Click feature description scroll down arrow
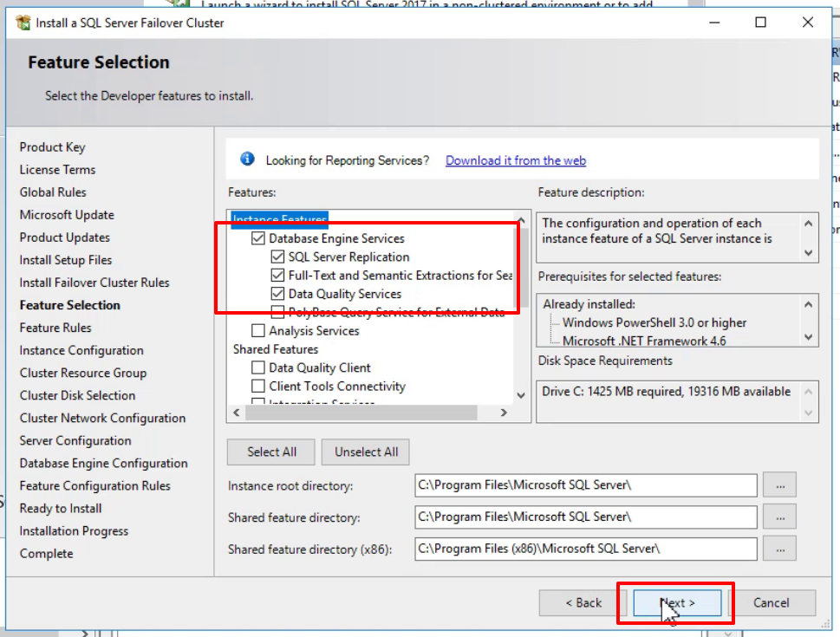 tap(809, 252)
